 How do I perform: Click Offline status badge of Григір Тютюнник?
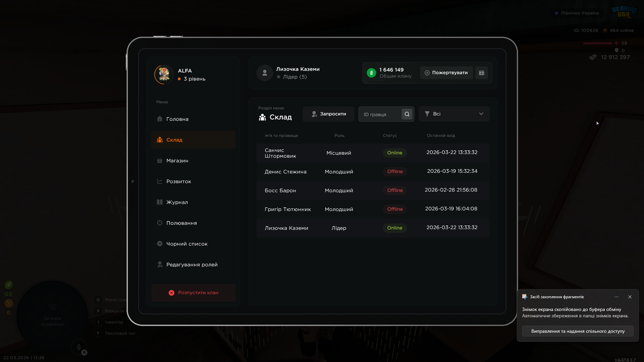(x=395, y=209)
